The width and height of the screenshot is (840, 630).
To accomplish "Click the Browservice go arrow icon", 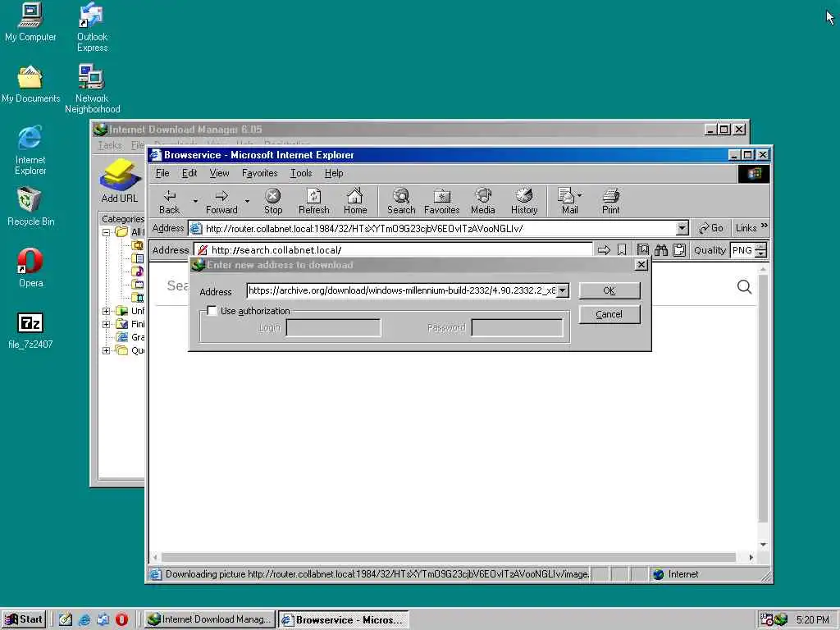I will (604, 249).
